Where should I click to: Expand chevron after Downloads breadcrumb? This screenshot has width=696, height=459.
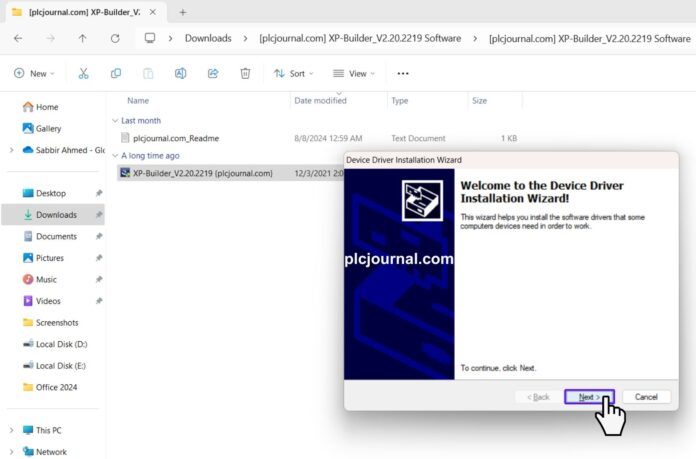(245, 39)
